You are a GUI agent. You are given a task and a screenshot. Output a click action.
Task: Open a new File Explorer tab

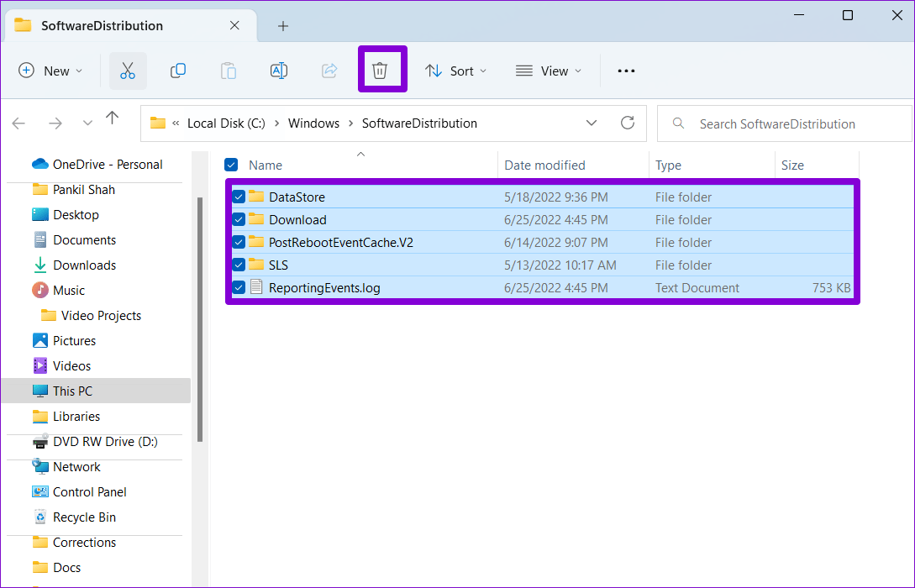click(x=282, y=26)
